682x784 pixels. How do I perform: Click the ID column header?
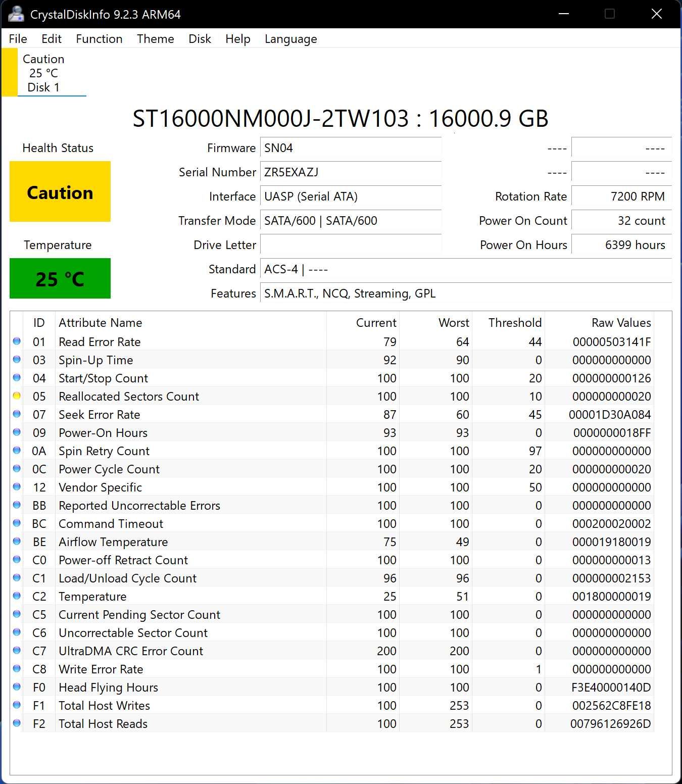pos(39,323)
